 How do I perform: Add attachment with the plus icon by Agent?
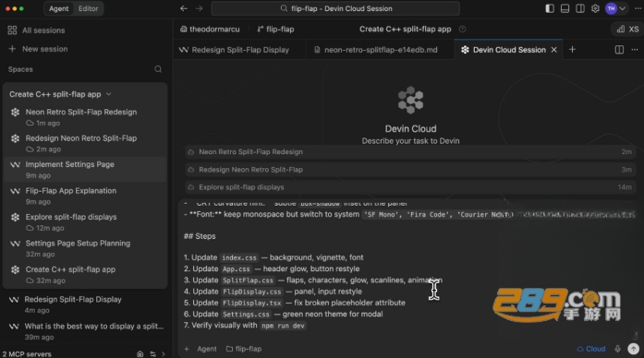(x=187, y=349)
